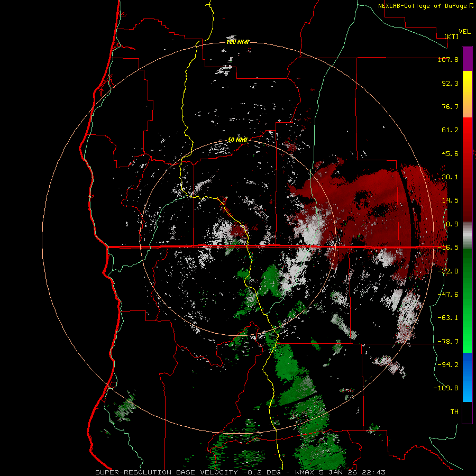The height and width of the screenshot is (476, 476).
Task: Select the 92.3 velocity scale value
Action: pyautogui.click(x=450, y=83)
